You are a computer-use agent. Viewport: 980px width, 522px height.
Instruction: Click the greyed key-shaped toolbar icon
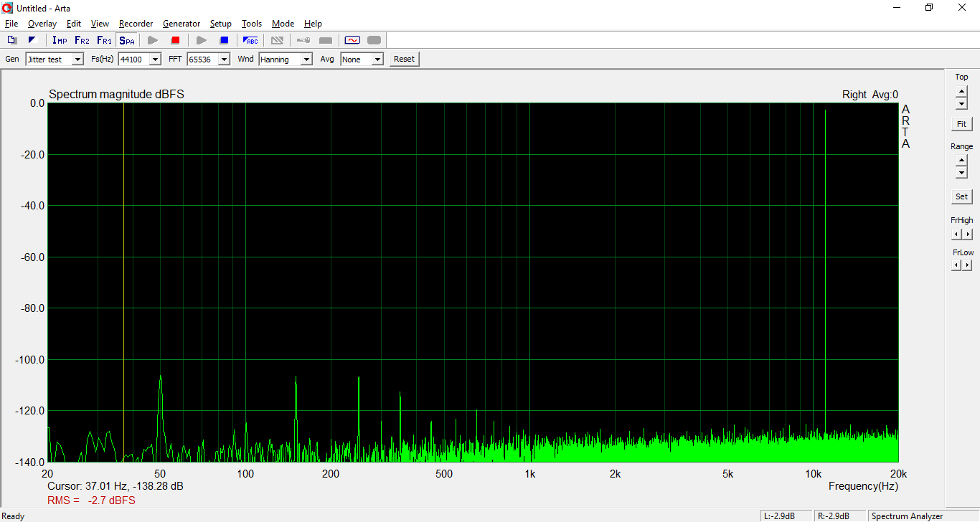pos(303,40)
